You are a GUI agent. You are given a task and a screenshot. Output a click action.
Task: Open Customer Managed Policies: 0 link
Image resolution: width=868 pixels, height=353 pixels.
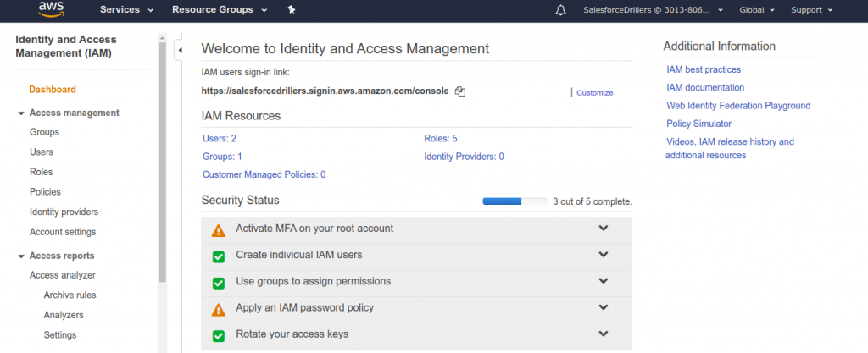coord(264,174)
